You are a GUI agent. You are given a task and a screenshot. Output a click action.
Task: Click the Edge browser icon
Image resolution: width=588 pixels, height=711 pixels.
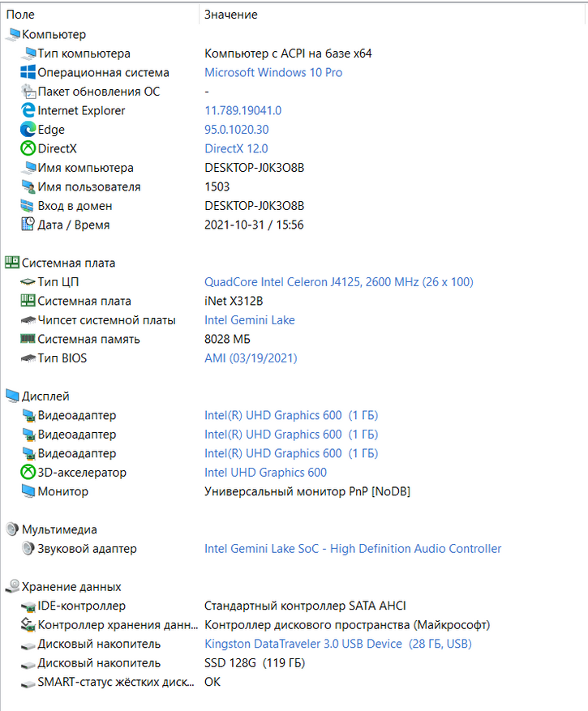28,129
